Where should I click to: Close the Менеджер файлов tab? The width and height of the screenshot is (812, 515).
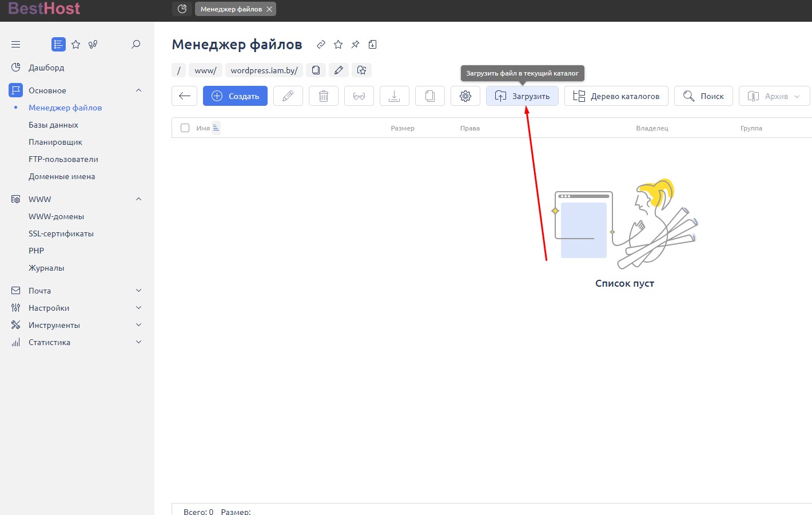pyautogui.click(x=269, y=9)
